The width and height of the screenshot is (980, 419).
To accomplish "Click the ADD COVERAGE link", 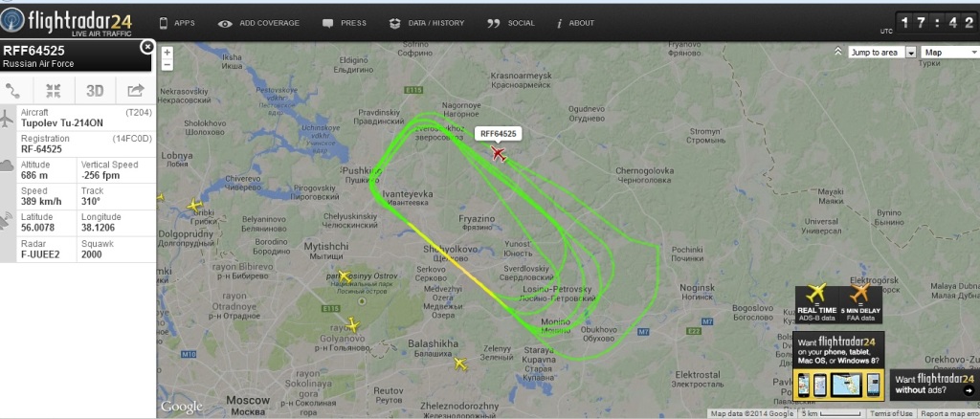I will click(x=258, y=23).
